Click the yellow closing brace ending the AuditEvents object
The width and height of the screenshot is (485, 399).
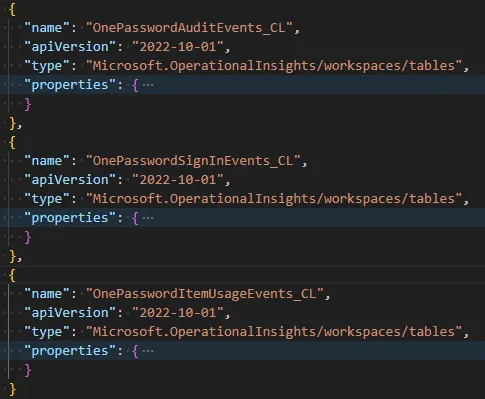click(x=13, y=123)
